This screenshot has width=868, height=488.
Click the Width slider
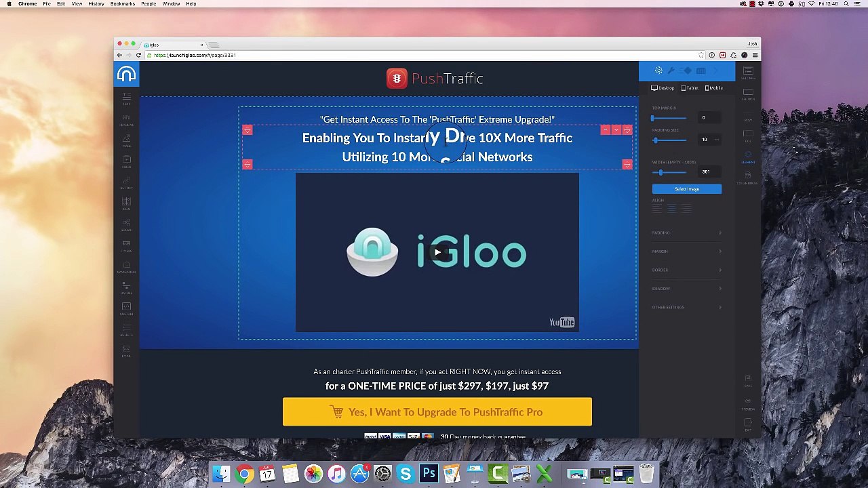669,172
